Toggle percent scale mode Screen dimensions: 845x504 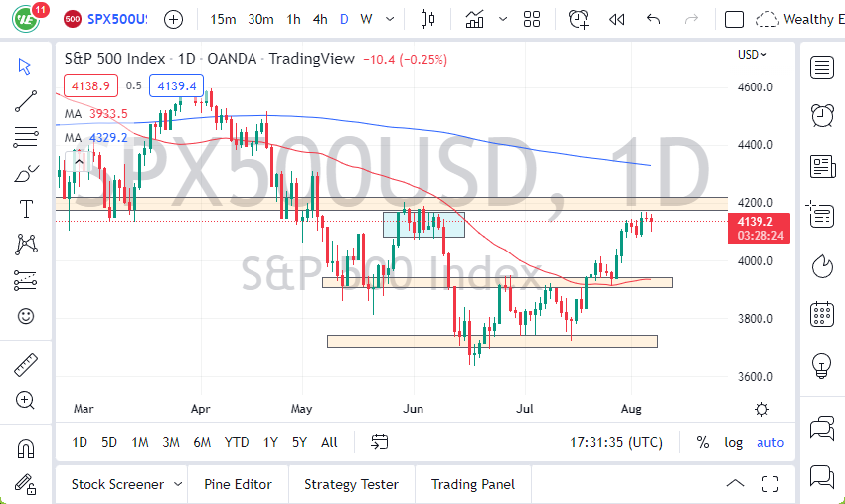coord(703,442)
